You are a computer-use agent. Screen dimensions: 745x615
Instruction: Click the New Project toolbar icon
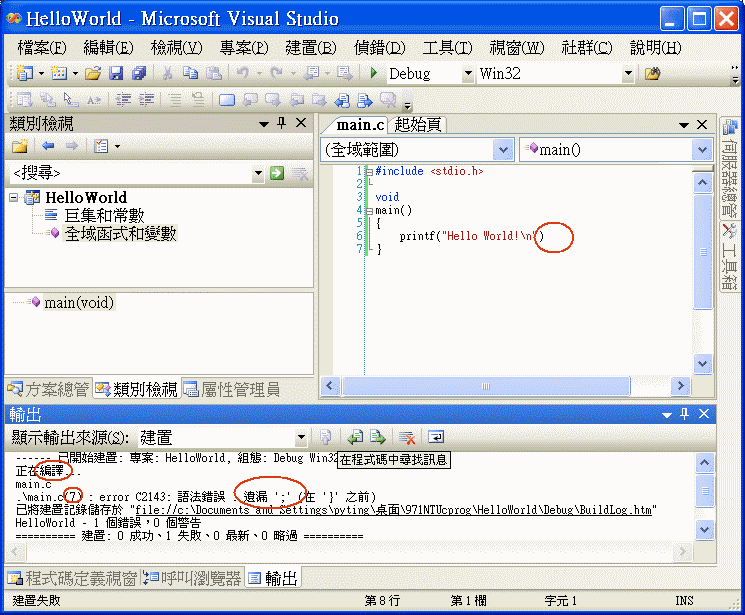(24, 73)
